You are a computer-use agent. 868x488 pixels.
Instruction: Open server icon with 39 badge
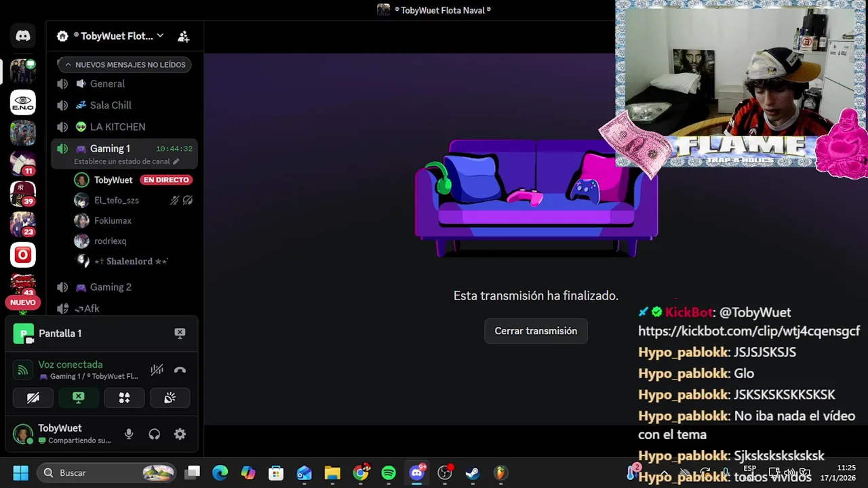23,194
